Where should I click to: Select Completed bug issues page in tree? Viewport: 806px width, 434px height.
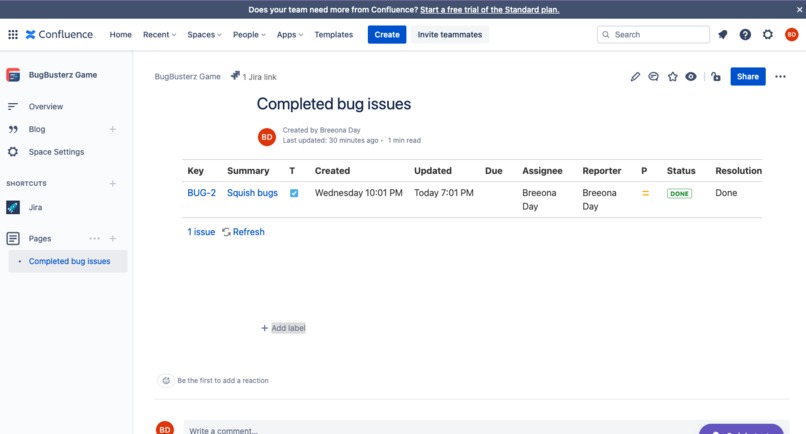(69, 261)
